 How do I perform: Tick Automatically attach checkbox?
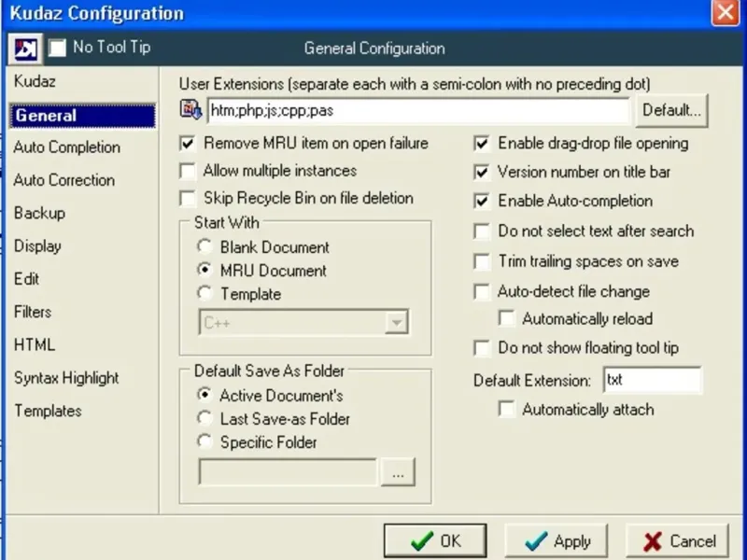(507, 410)
